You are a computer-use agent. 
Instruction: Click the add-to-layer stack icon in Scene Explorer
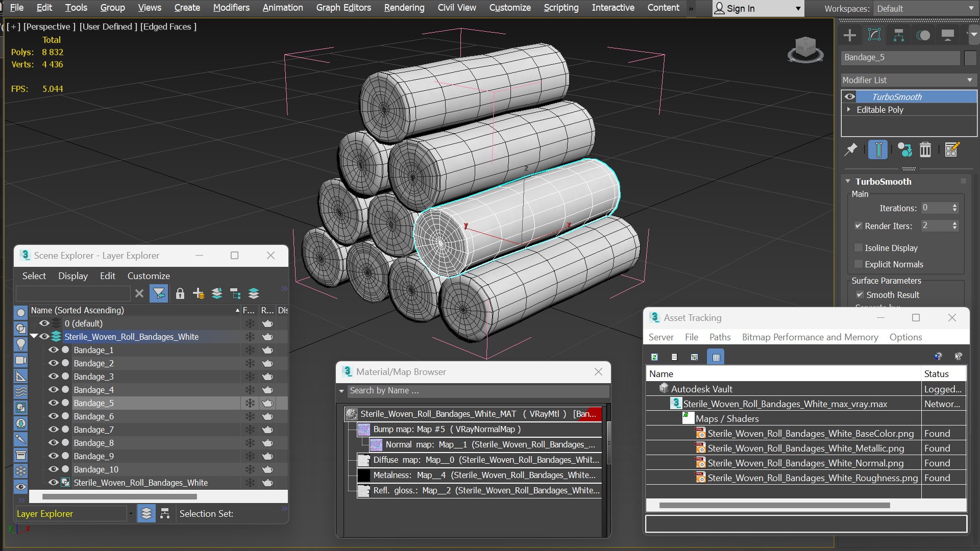217,293
